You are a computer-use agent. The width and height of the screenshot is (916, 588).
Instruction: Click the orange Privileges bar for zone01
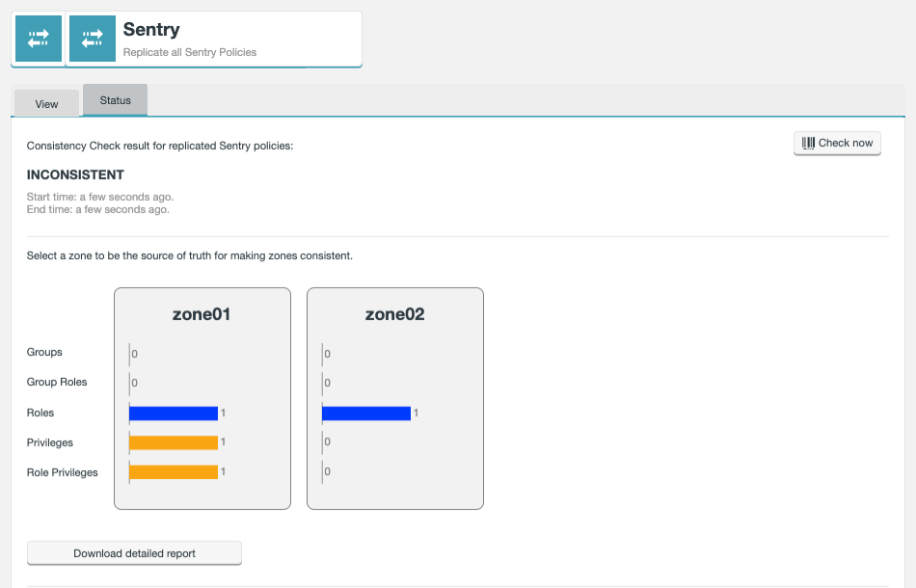pyautogui.click(x=174, y=441)
